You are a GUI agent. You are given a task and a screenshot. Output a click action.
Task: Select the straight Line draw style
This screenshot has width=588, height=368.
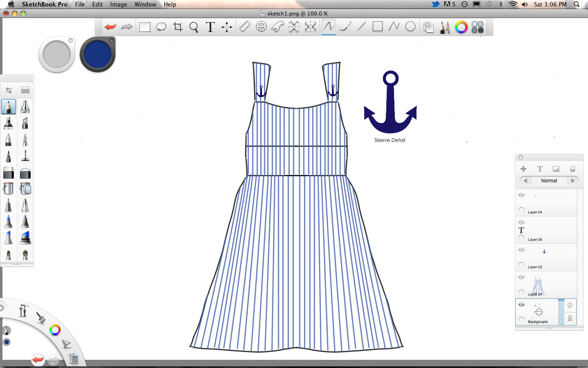pyautogui.click(x=361, y=27)
